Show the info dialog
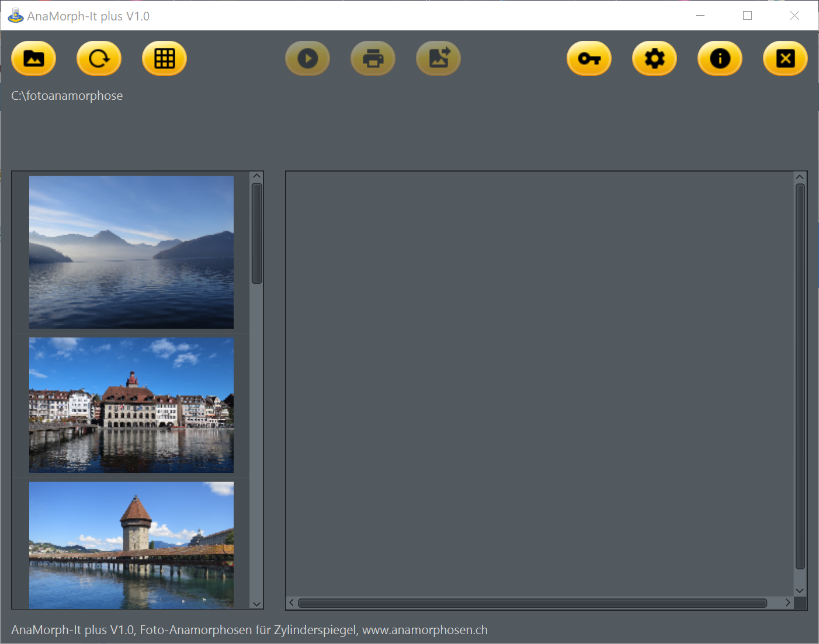This screenshot has width=819, height=644. pyautogui.click(x=720, y=58)
